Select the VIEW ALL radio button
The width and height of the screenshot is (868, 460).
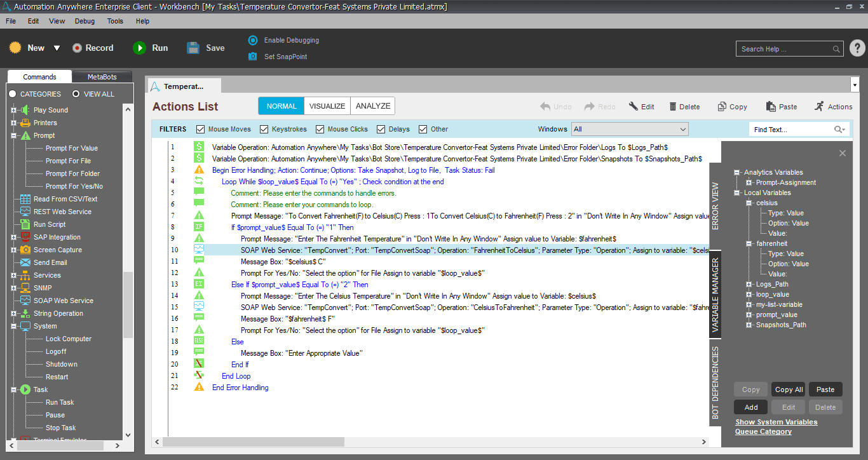76,94
